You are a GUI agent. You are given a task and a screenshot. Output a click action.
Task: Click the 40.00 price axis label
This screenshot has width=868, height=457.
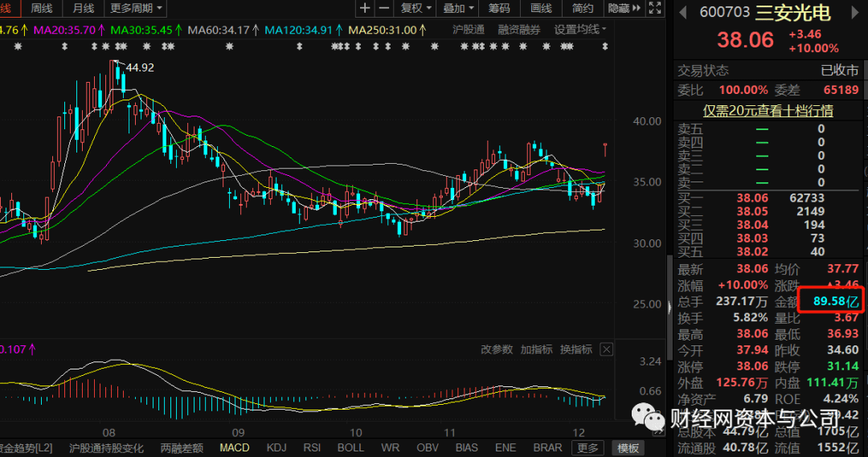tap(646, 121)
